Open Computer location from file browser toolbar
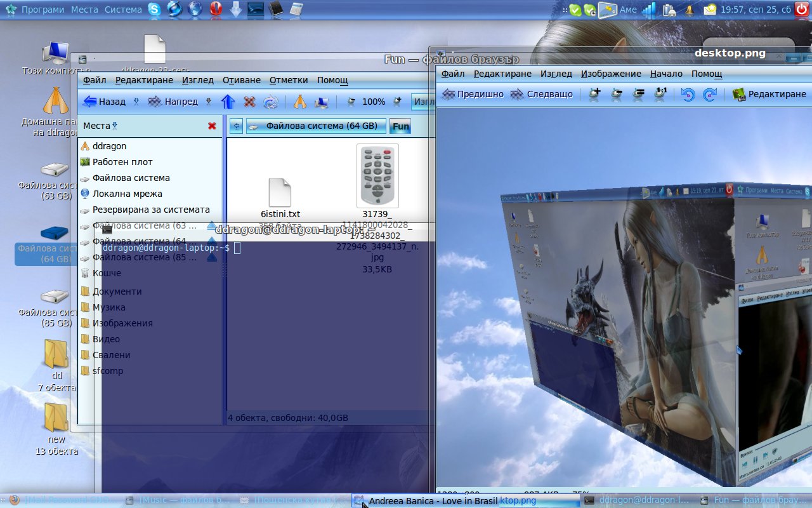Screen dimensions: 812x508 click(322, 102)
